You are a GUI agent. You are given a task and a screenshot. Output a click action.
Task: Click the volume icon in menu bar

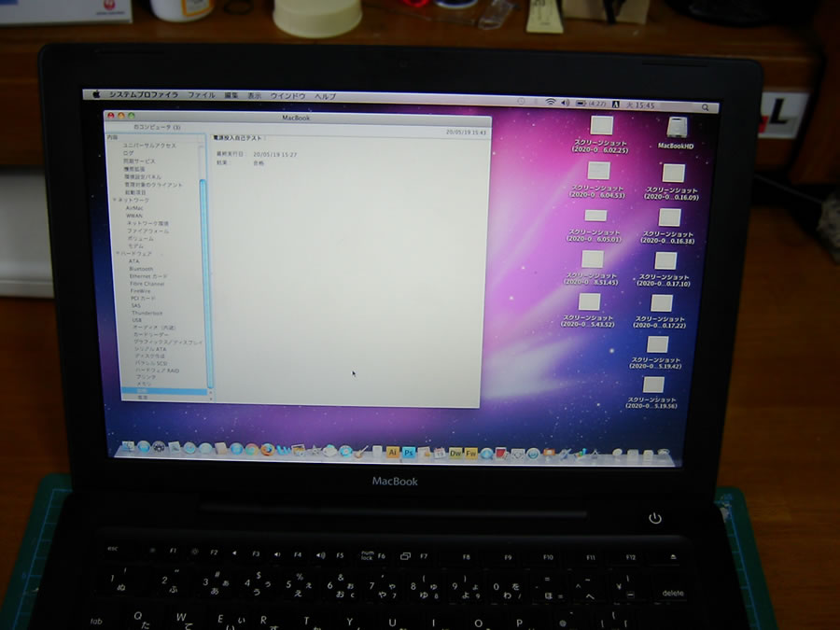[564, 102]
